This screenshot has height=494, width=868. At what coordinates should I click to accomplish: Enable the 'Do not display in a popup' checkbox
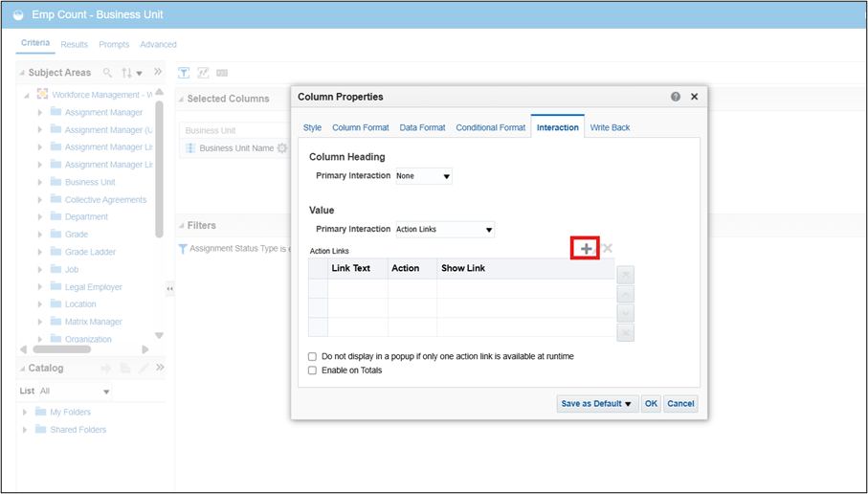(313, 356)
